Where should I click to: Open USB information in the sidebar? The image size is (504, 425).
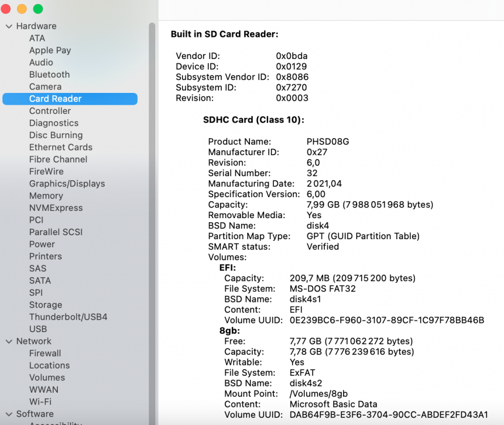[x=38, y=329]
